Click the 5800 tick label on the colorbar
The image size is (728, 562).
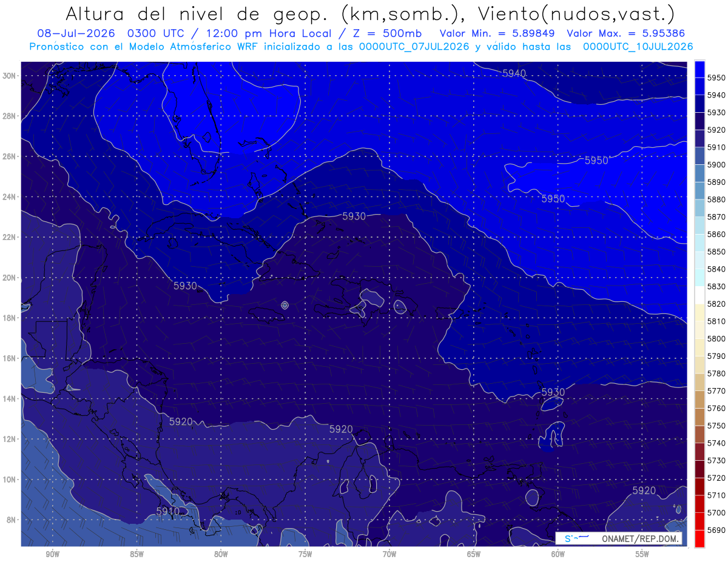(716, 339)
